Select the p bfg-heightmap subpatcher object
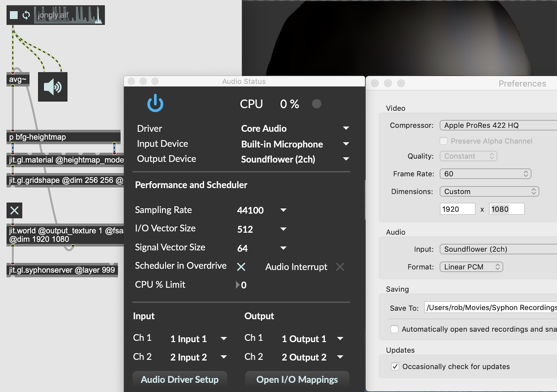This screenshot has width=557, height=392. click(x=63, y=137)
